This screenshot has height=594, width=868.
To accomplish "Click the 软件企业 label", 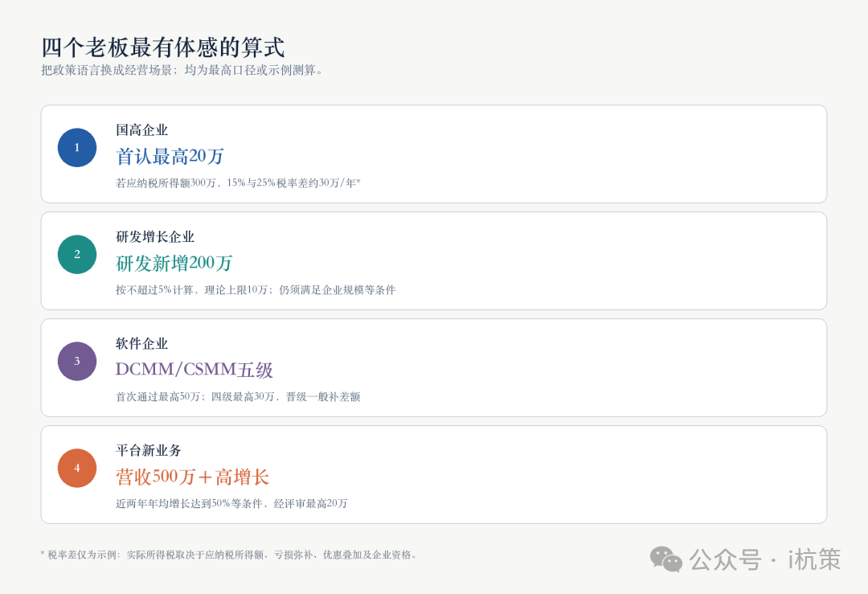I will (141, 344).
